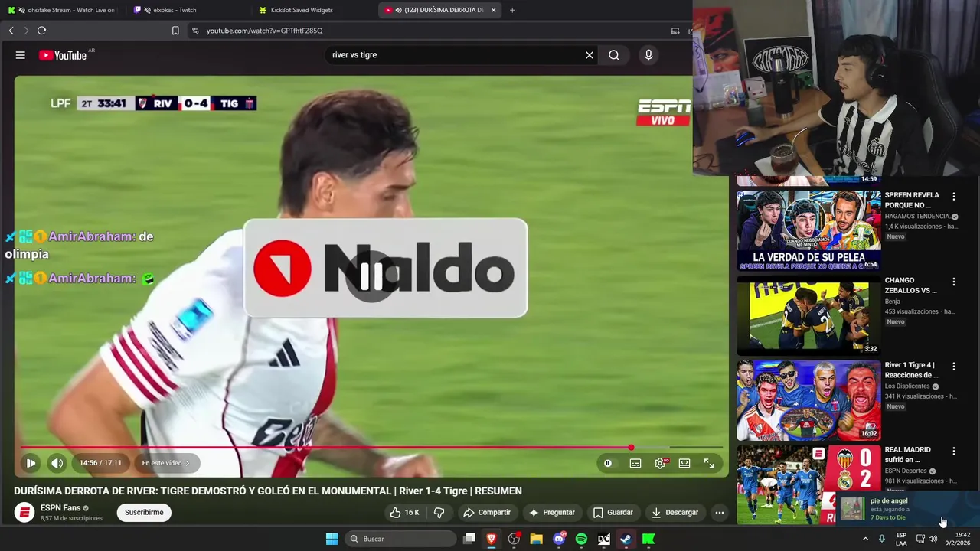The width and height of the screenshot is (980, 551).
Task: Seek on the red video progress bar
Action: click(x=371, y=448)
